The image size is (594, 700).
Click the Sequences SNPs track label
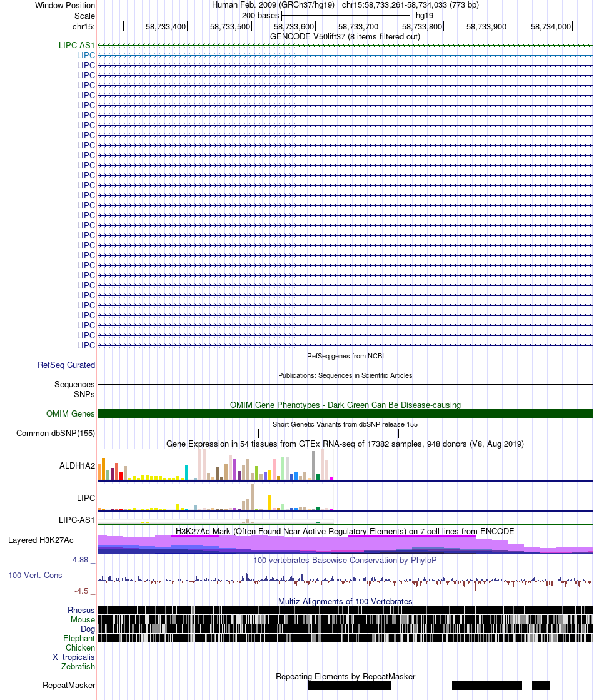pyautogui.click(x=74, y=389)
